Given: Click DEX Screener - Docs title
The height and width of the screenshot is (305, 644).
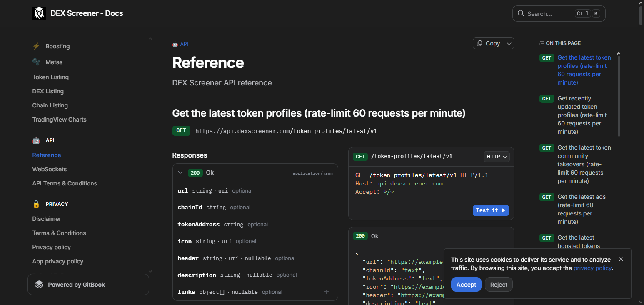Looking at the screenshot, I should 87,13.
